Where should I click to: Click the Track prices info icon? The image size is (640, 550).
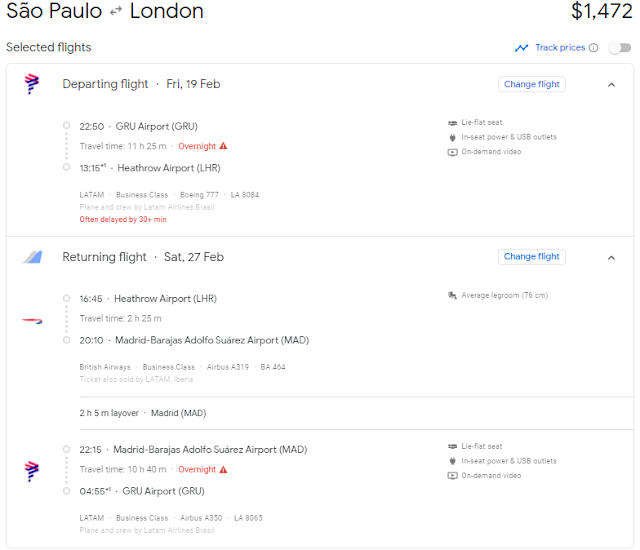[x=594, y=48]
